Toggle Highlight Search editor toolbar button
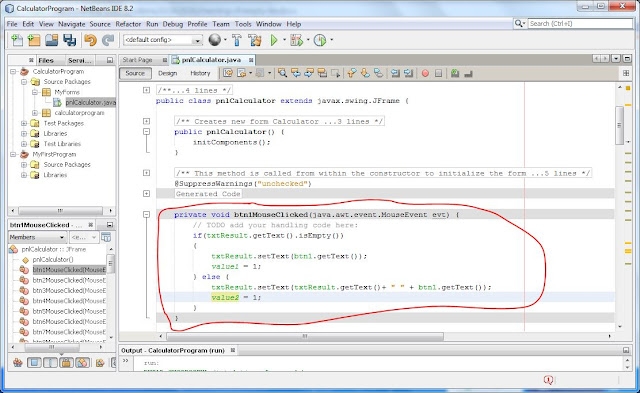The image size is (640, 393). click(322, 73)
